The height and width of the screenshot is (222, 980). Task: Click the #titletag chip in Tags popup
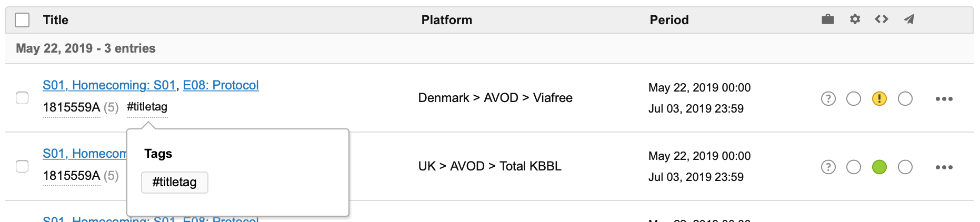click(x=174, y=183)
